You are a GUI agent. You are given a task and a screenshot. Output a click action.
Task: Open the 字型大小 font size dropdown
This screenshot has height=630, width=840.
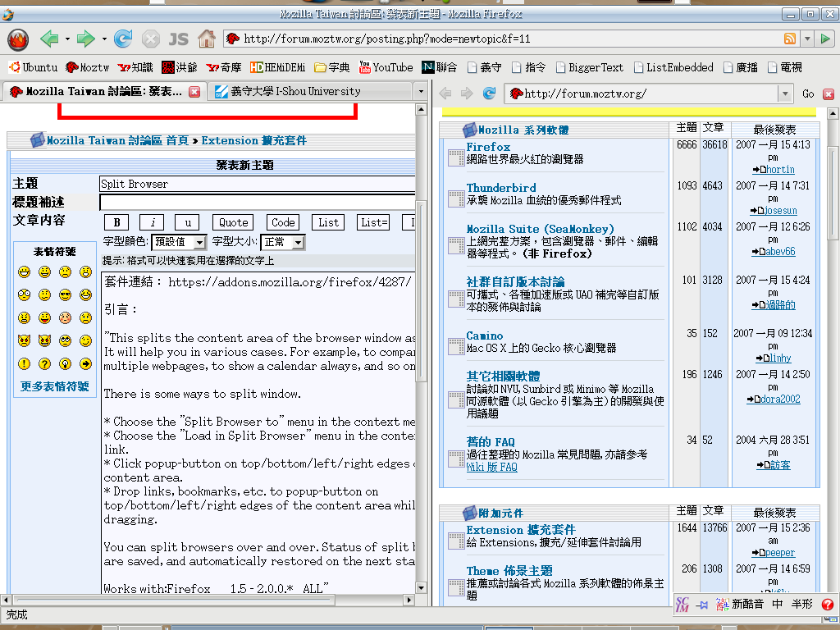pos(282,242)
